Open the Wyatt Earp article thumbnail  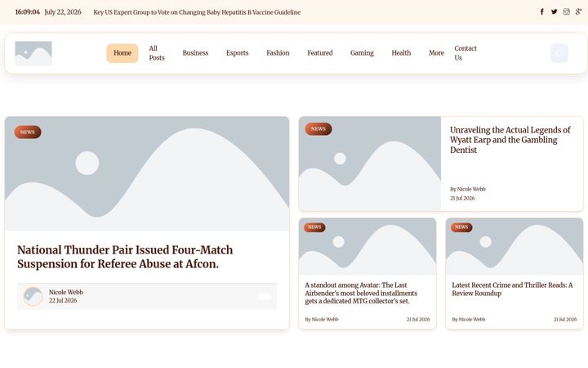pos(370,164)
